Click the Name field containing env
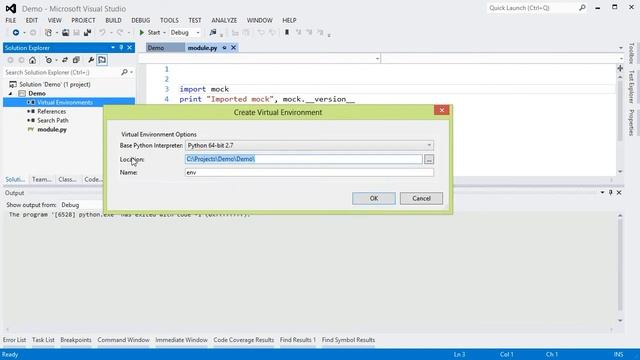This screenshot has width=640, height=360. (x=309, y=173)
